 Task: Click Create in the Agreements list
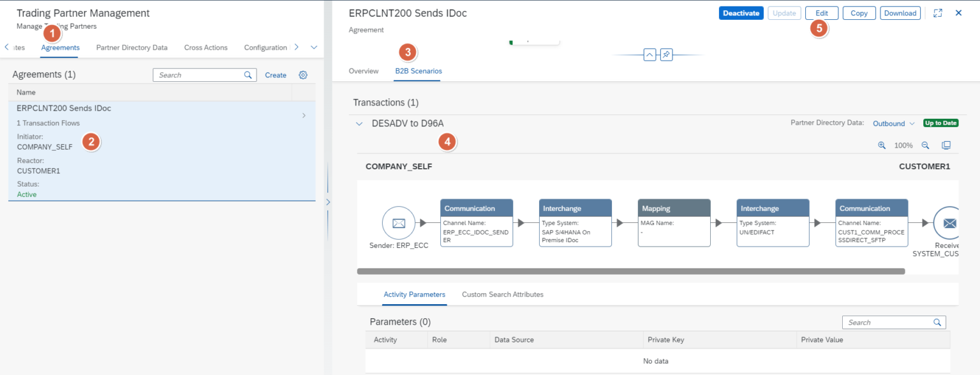(276, 75)
